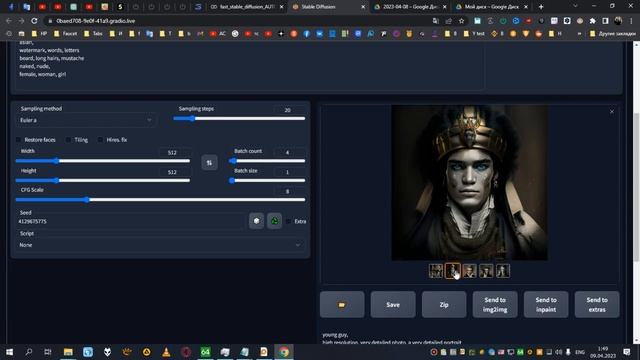Close the Stable Diffusion tab
This screenshot has width=640, height=360.
363,7
